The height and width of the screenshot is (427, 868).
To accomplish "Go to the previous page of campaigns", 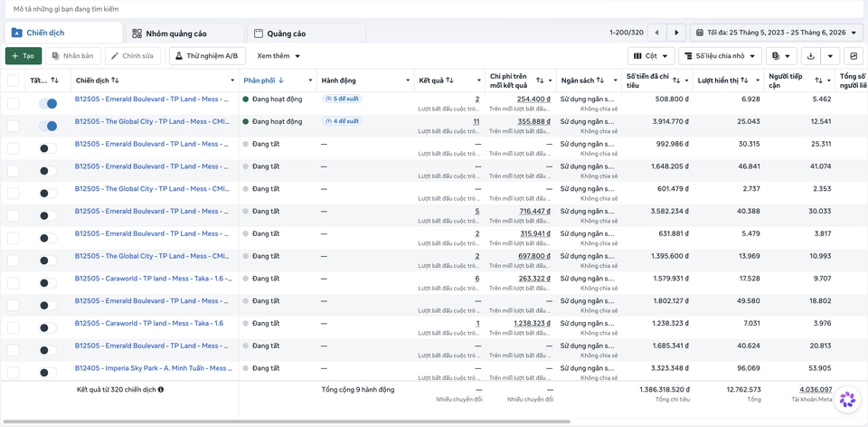I will pyautogui.click(x=656, y=33).
